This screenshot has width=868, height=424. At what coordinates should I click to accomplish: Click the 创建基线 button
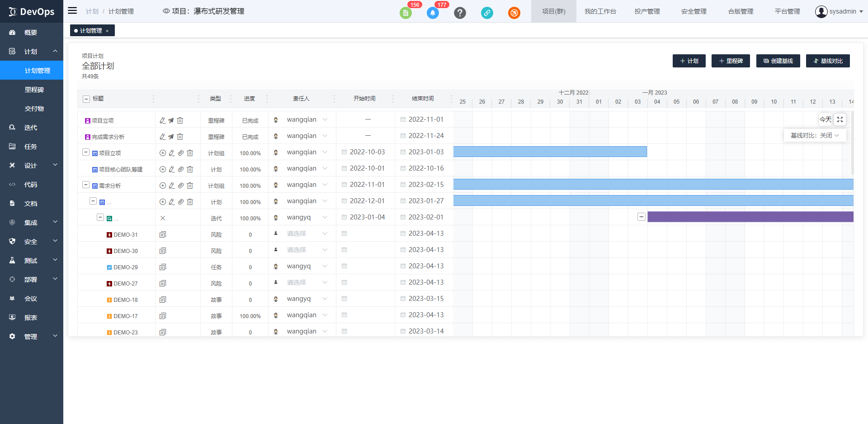click(778, 61)
